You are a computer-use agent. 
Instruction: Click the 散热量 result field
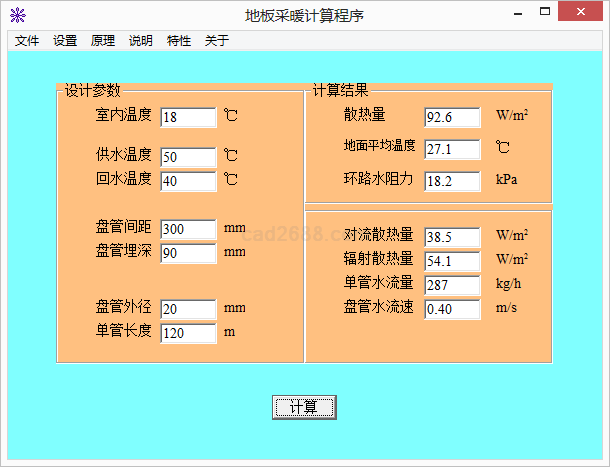point(452,118)
